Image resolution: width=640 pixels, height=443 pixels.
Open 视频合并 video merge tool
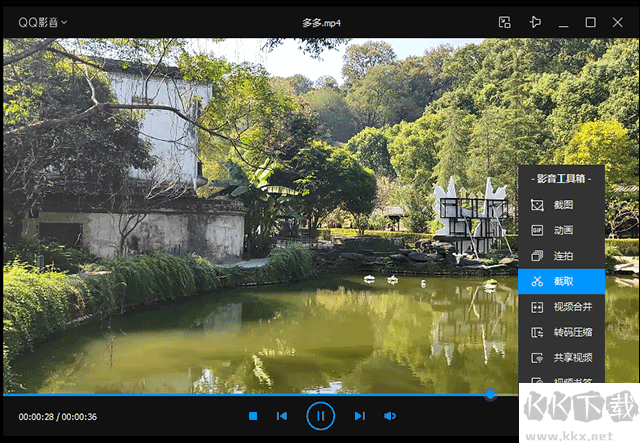point(572,307)
